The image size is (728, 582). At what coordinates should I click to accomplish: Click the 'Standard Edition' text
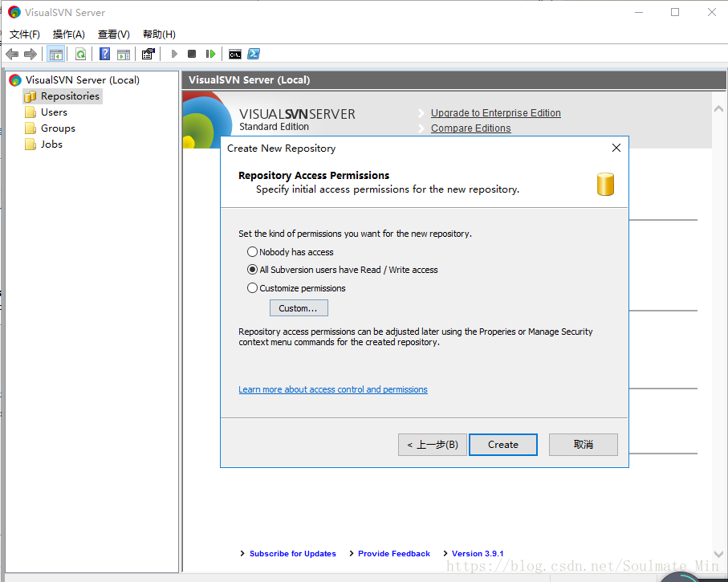tap(274, 127)
